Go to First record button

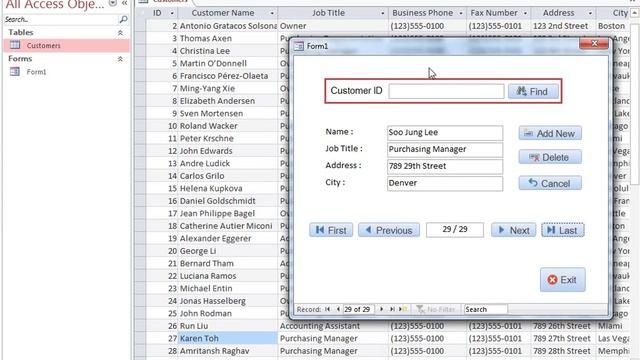coord(331,230)
